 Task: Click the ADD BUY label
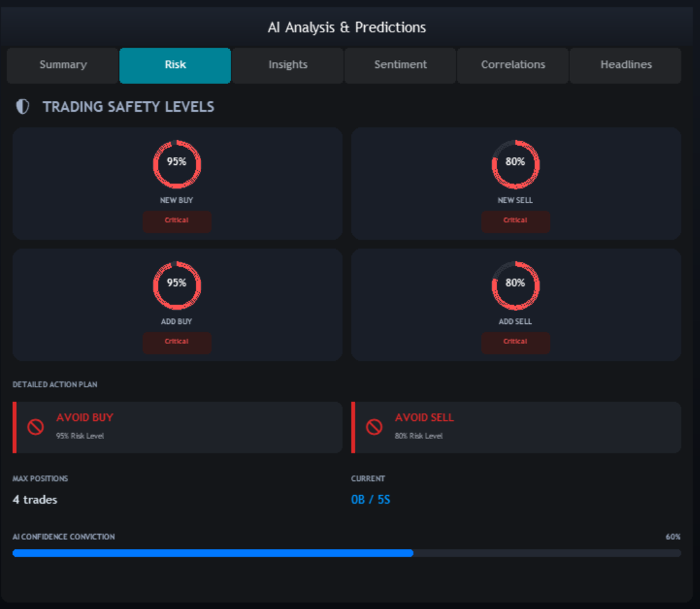[x=177, y=322]
